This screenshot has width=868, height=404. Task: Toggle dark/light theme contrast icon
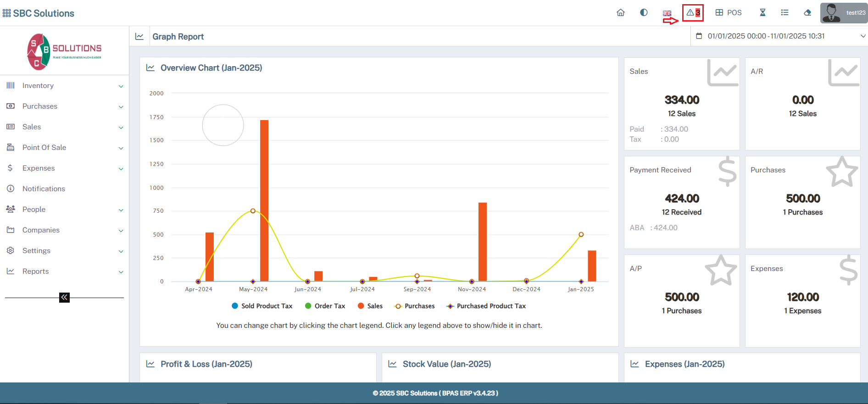(x=644, y=13)
